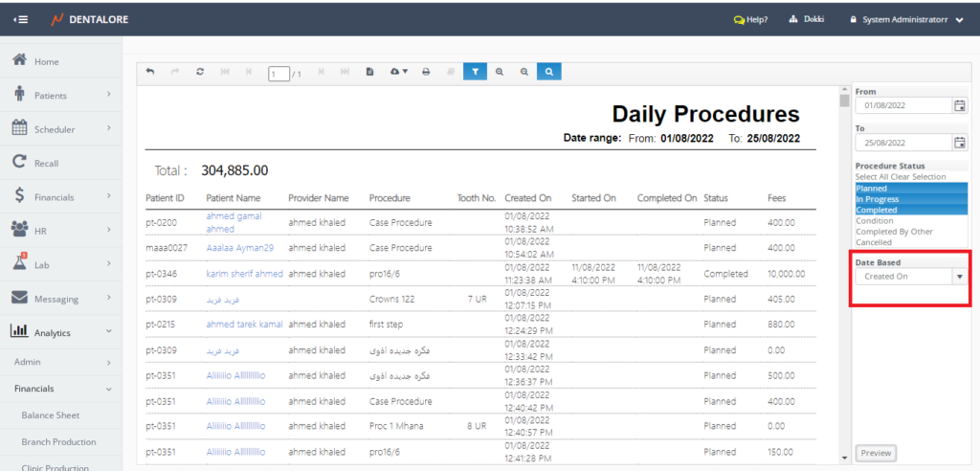Open the Date Based dropdown
The width and height of the screenshot is (980, 471).
[x=959, y=277]
